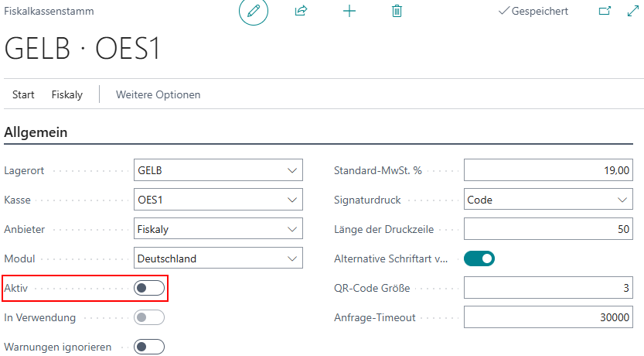Open record in new window icon
Image resolution: width=644 pixels, height=356 pixels.
pos(605,12)
